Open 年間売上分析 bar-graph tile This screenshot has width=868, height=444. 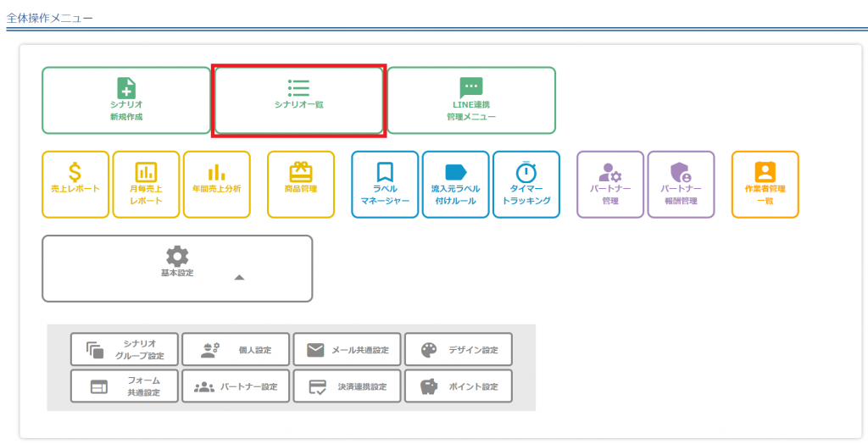coord(217,185)
